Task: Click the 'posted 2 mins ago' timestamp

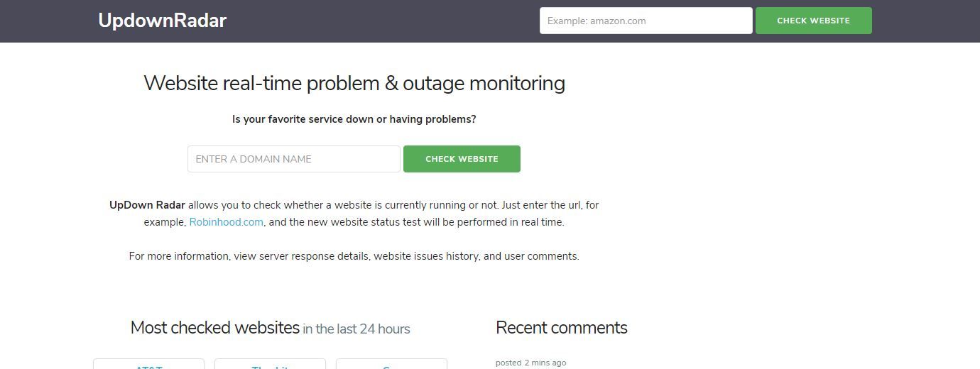Action: (x=530, y=363)
